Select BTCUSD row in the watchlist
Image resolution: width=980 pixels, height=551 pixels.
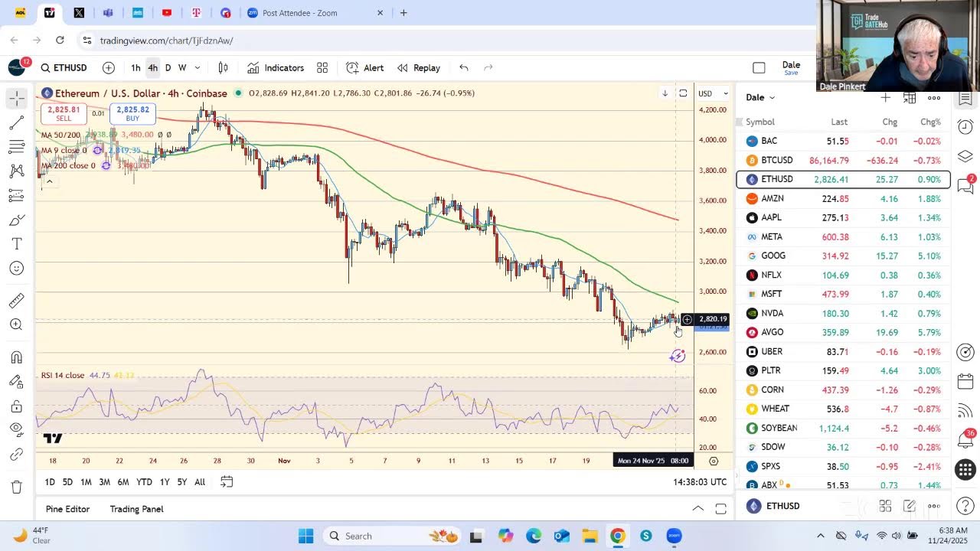tap(843, 160)
